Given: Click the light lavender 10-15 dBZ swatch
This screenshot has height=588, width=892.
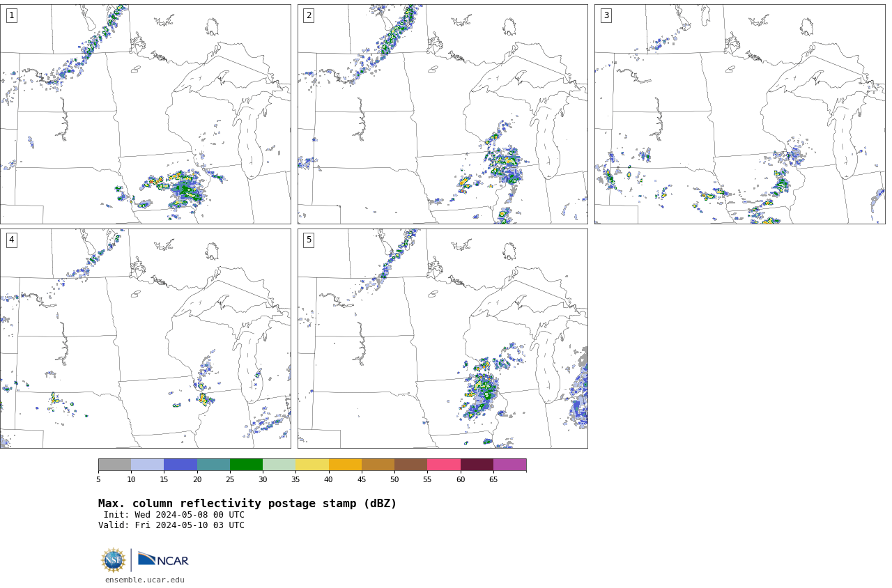Looking at the screenshot, I should [x=148, y=465].
